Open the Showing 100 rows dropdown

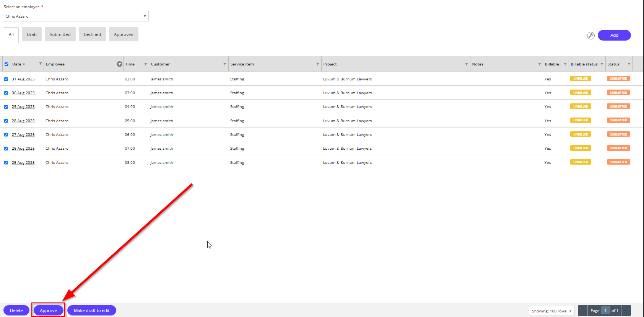[x=551, y=311]
